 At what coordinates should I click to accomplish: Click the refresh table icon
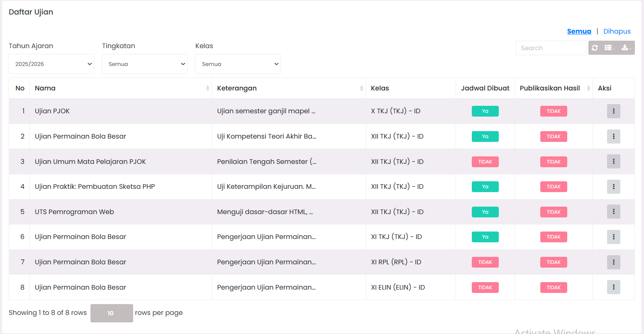pos(595,48)
